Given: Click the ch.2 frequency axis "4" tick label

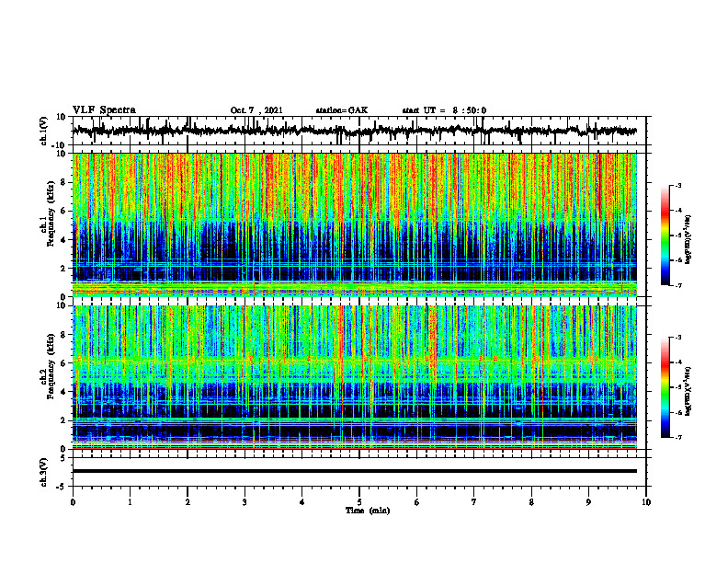Looking at the screenshot, I should [x=65, y=392].
